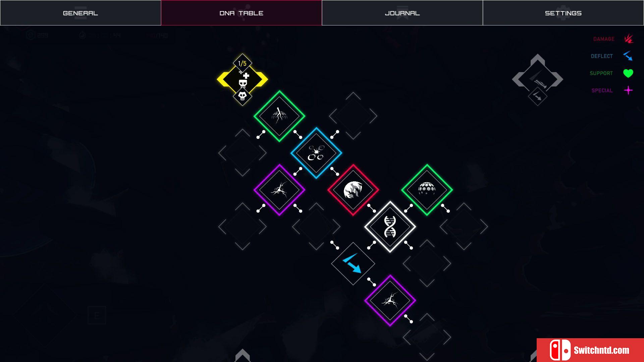Image resolution: width=644 pixels, height=362 pixels.
Task: Toggle the special type filter
Action: pos(629,90)
